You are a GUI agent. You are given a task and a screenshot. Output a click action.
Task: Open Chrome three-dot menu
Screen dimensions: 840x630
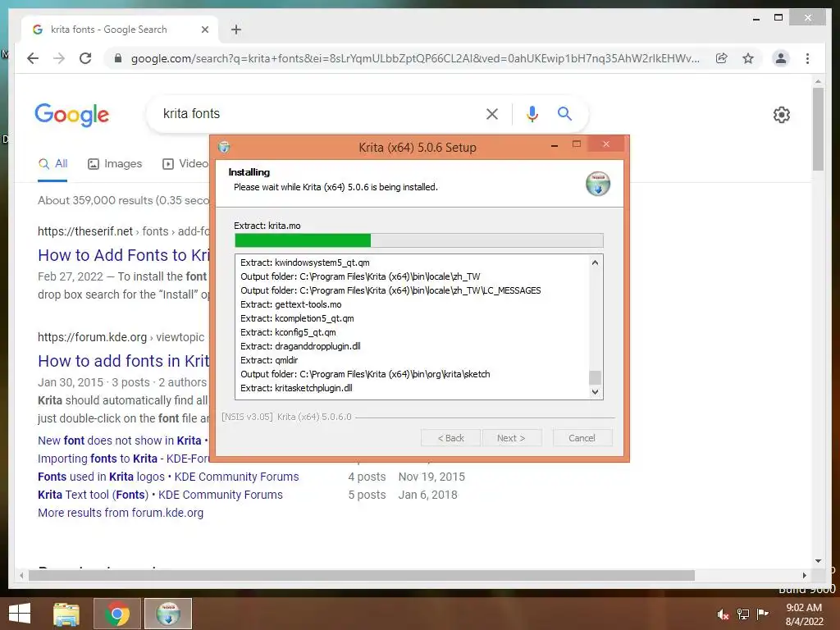[x=807, y=58]
